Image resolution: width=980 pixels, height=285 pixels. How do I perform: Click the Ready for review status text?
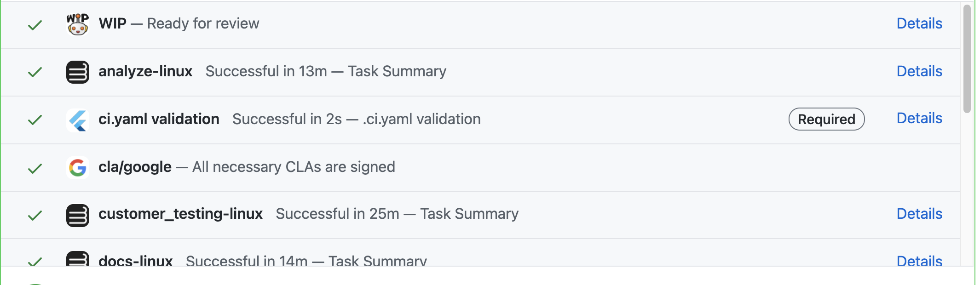coord(202,23)
